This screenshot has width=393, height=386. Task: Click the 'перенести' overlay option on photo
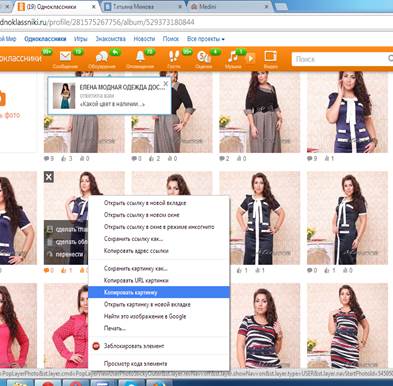(70, 254)
